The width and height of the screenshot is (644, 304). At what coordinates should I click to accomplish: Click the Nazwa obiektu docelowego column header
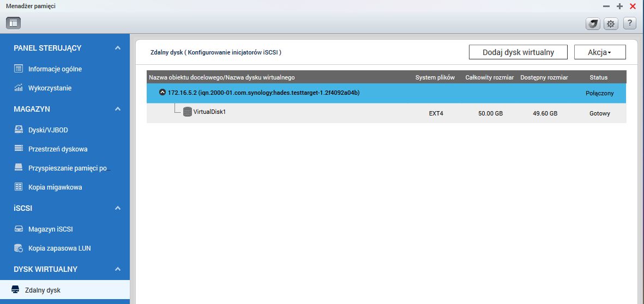tap(221, 77)
